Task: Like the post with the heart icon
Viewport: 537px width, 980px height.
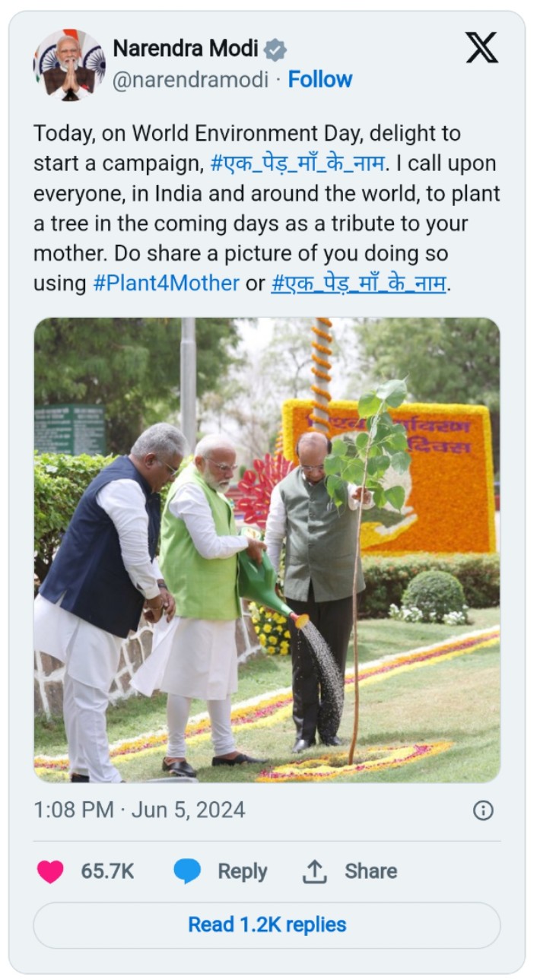Action: click(x=50, y=871)
